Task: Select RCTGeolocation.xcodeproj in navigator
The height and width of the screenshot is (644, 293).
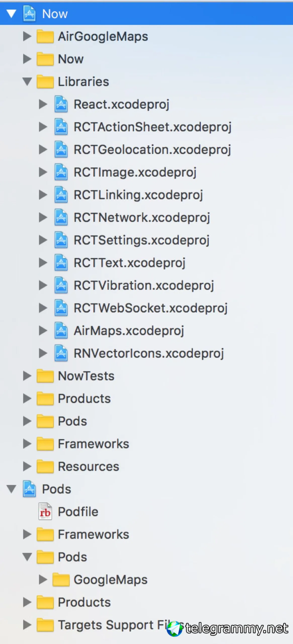Action: [152, 149]
